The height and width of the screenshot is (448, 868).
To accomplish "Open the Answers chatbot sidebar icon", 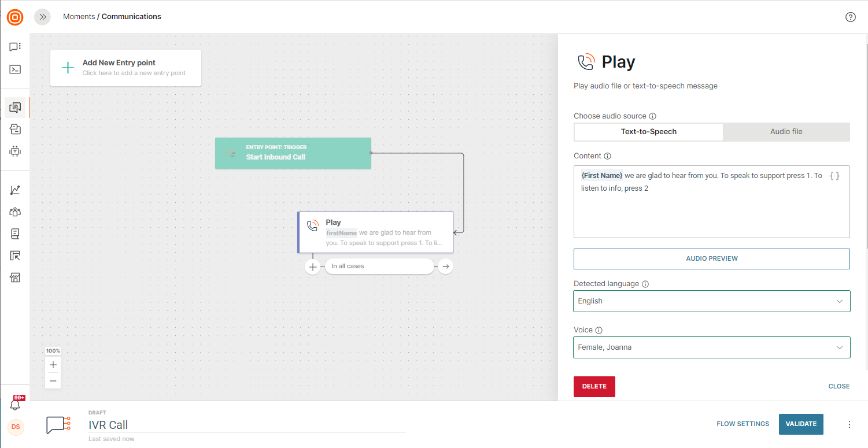I will tap(15, 151).
